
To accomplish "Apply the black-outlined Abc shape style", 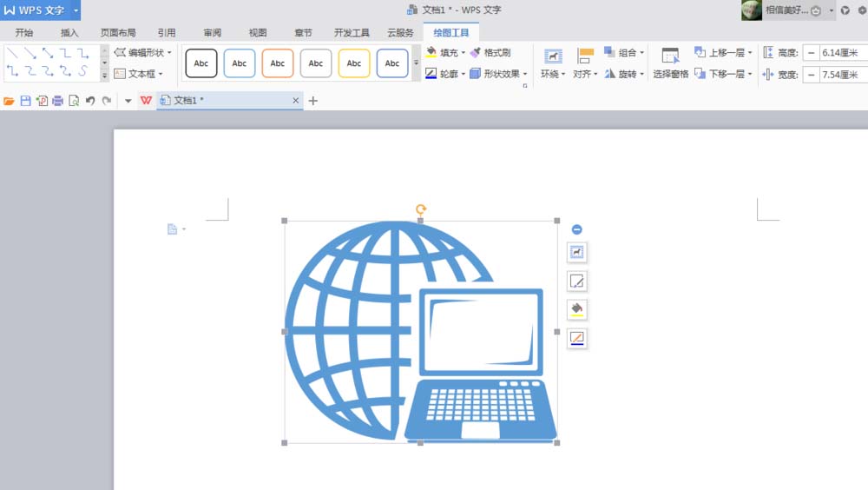I will pyautogui.click(x=201, y=63).
